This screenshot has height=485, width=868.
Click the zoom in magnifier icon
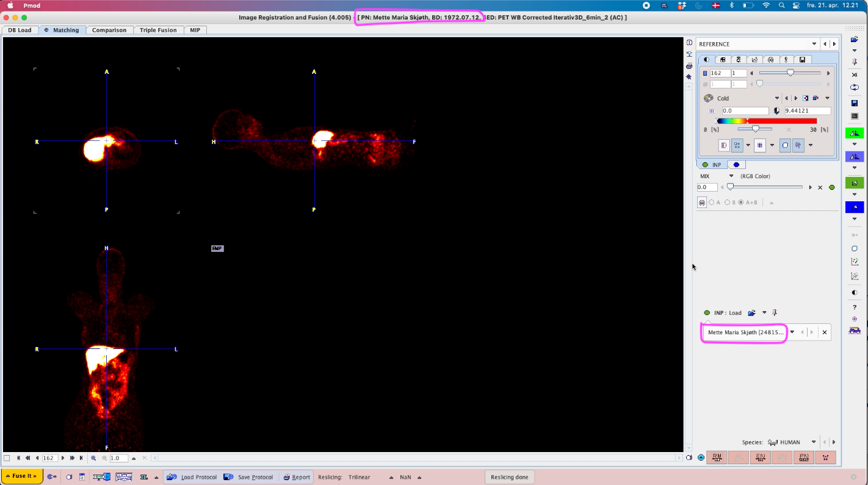[x=93, y=458]
